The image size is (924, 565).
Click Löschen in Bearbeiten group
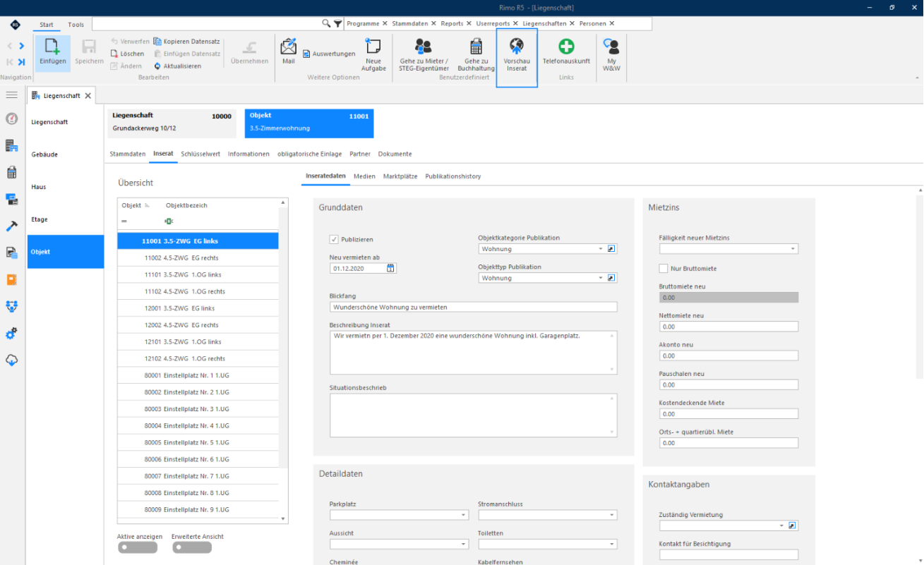(x=127, y=54)
